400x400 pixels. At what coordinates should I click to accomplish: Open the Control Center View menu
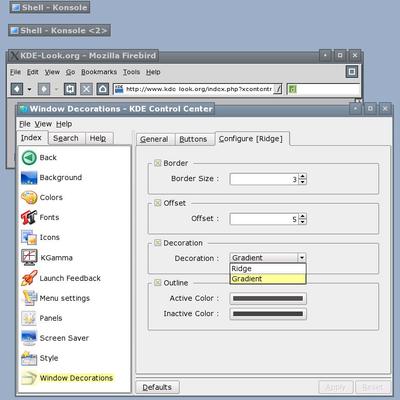pyautogui.click(x=43, y=124)
